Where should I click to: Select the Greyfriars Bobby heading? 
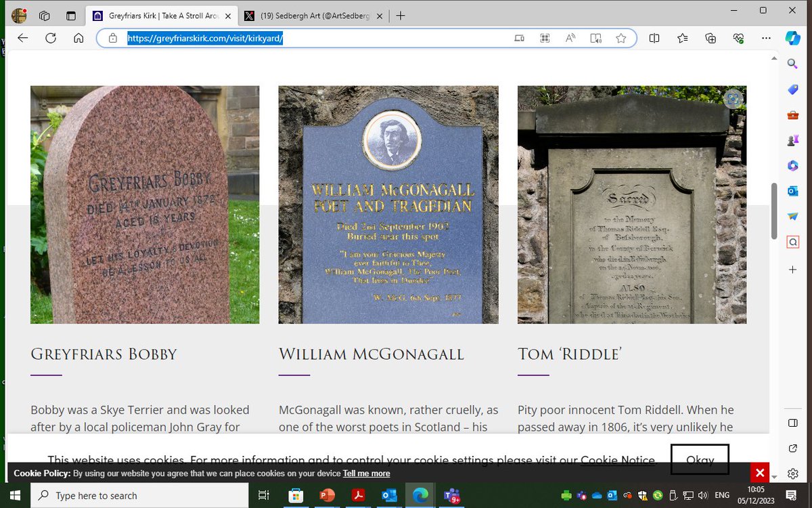point(104,354)
